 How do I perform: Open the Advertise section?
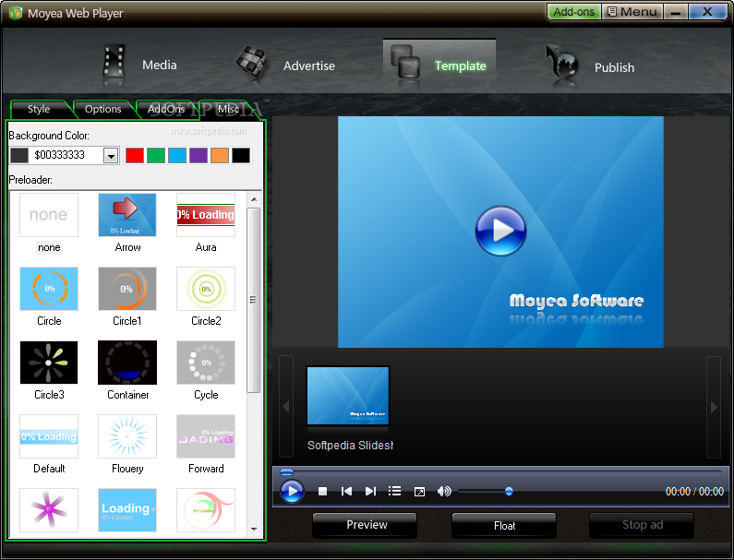tap(285, 66)
